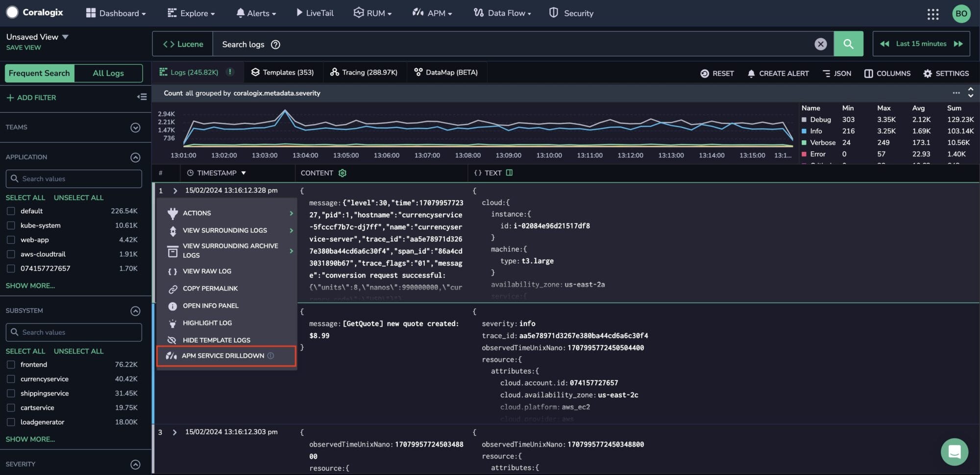Viewport: 980px width, 475px height.
Task: Open the Dashboard dropdown menu
Action: pyautogui.click(x=116, y=13)
